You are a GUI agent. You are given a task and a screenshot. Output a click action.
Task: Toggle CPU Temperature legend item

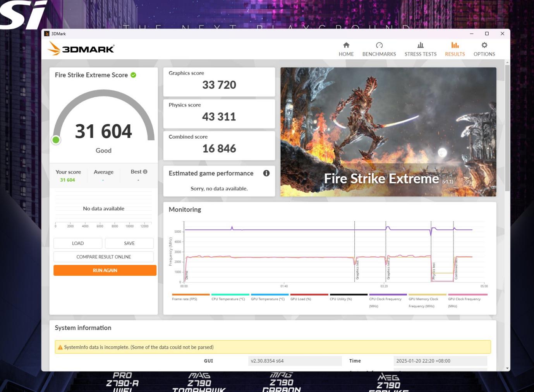pyautogui.click(x=230, y=297)
